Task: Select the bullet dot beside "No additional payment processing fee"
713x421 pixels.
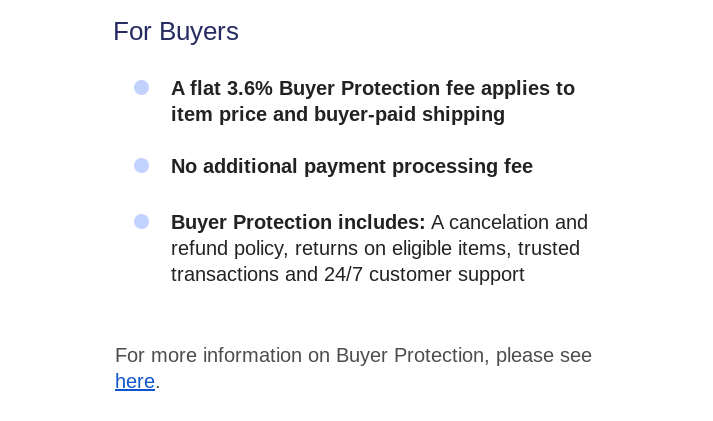Action: click(141, 165)
